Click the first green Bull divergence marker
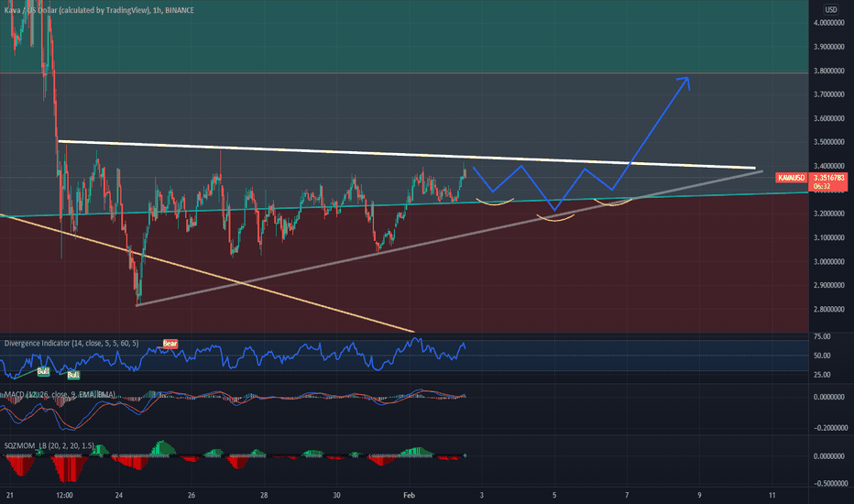 (x=43, y=371)
